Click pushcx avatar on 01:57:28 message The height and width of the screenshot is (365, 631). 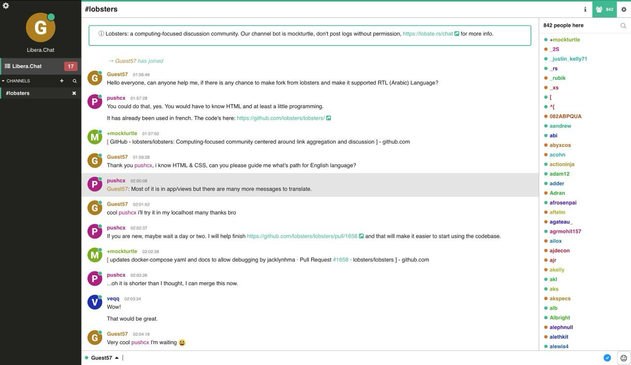click(95, 102)
